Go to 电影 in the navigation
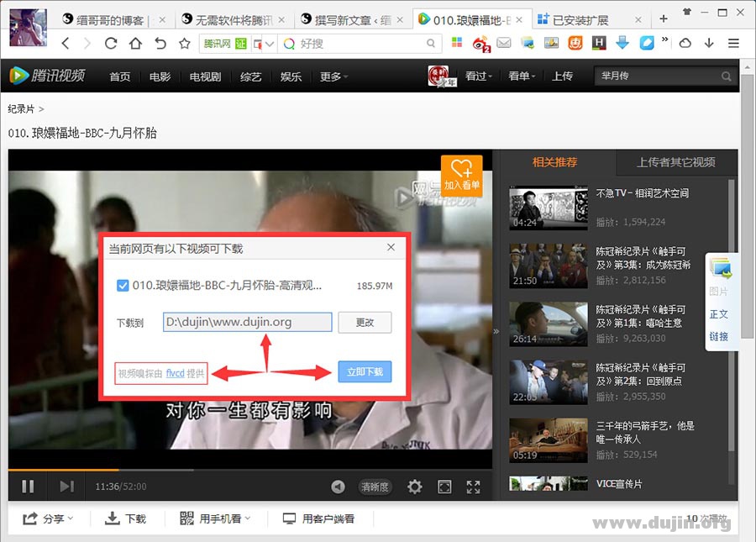Viewport: 756px width, 542px height. [160, 76]
